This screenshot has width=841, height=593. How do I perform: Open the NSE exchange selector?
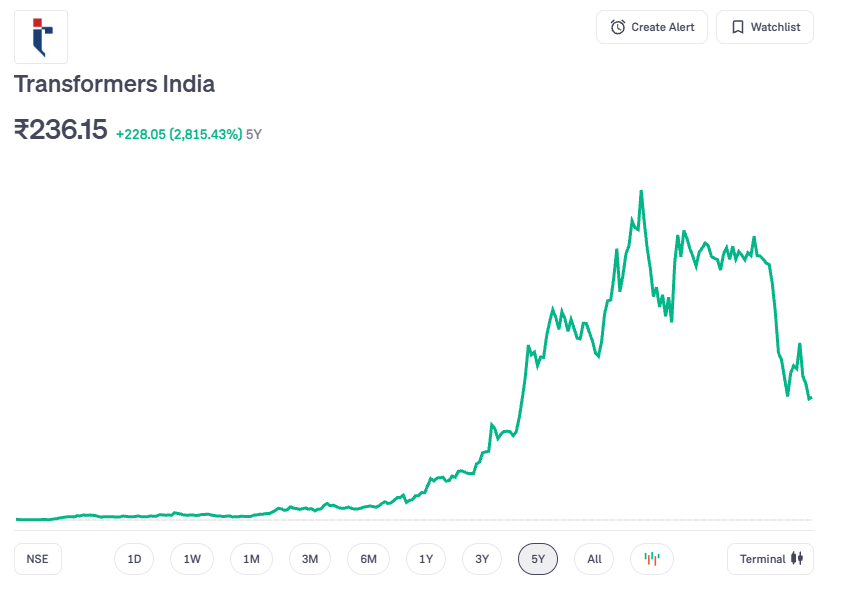tap(38, 559)
